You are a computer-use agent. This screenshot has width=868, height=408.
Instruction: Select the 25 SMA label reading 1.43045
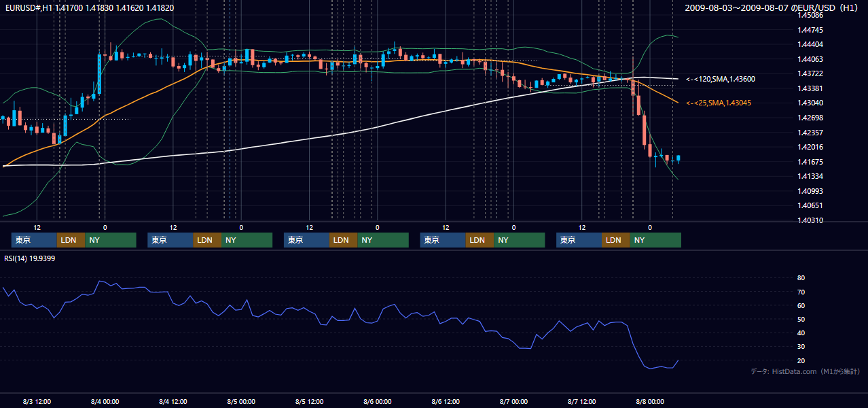pos(720,103)
